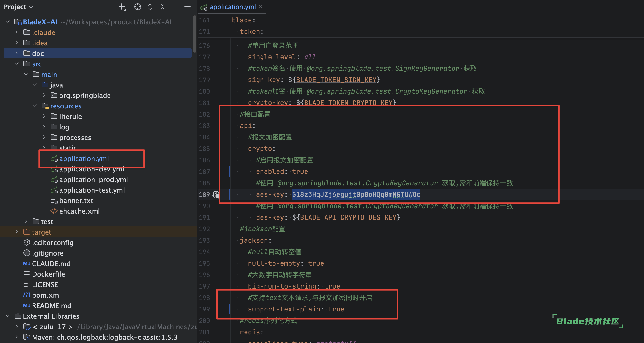The height and width of the screenshot is (343, 644).
Task: Select application.yml in project tree
Action: point(84,158)
